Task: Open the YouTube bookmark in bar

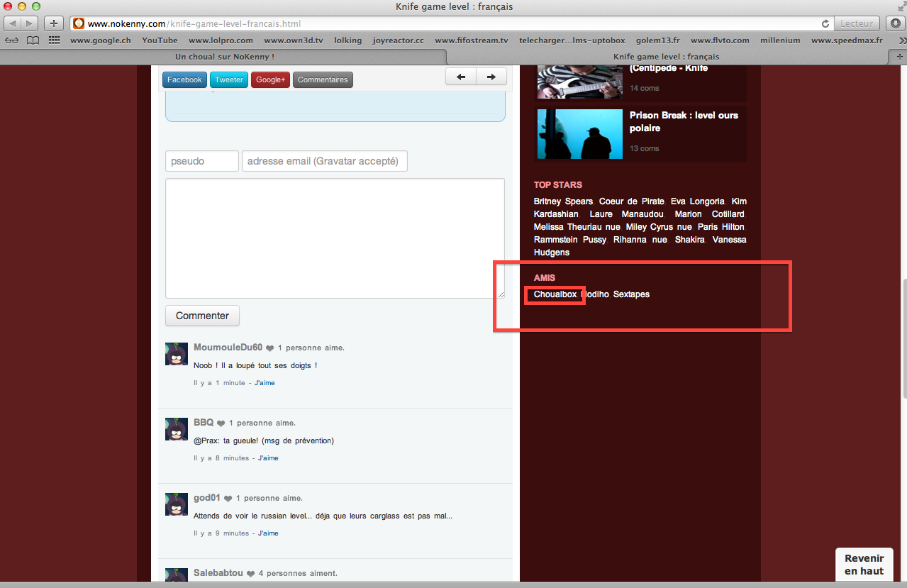Action: pyautogui.click(x=160, y=40)
